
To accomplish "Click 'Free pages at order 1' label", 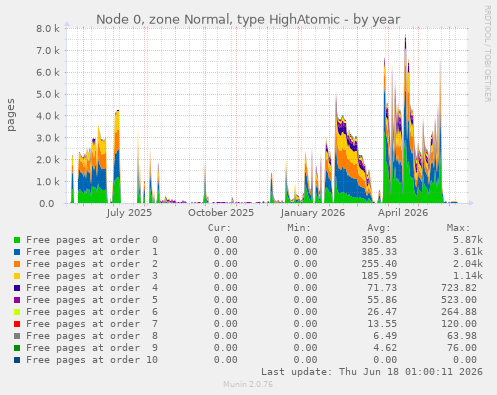I will [92, 252].
